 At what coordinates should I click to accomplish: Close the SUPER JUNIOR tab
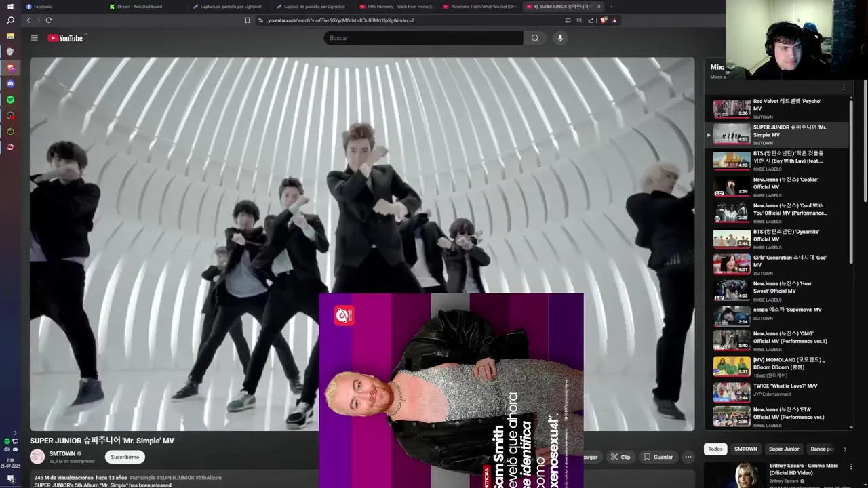599,7
